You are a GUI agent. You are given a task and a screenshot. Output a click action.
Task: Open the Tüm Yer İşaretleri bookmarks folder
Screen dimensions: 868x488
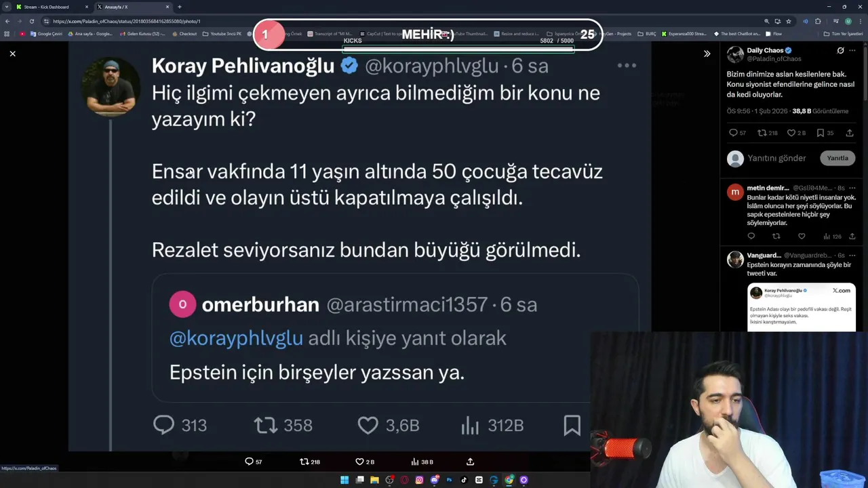[843, 33]
